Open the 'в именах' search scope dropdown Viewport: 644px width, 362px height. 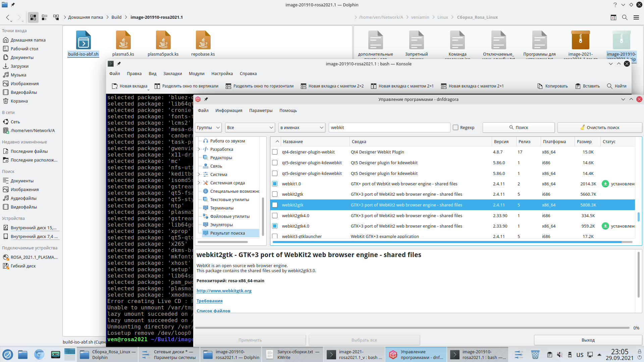[x=302, y=128]
